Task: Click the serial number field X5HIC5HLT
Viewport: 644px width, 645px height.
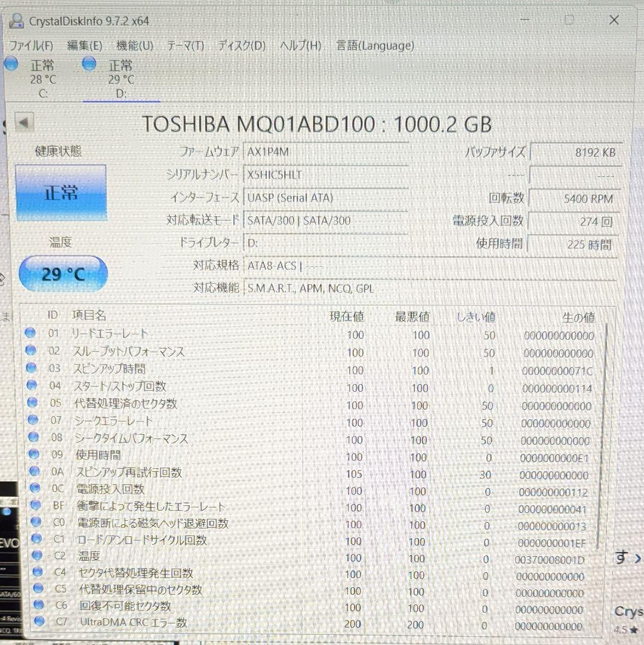Action: click(326, 175)
